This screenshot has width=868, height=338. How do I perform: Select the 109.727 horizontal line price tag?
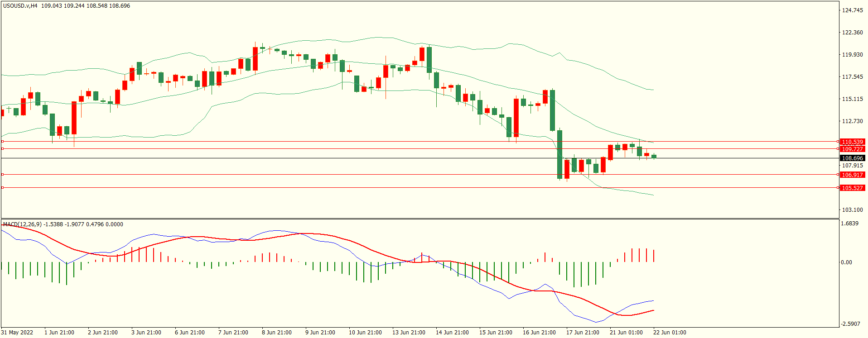[x=852, y=149]
